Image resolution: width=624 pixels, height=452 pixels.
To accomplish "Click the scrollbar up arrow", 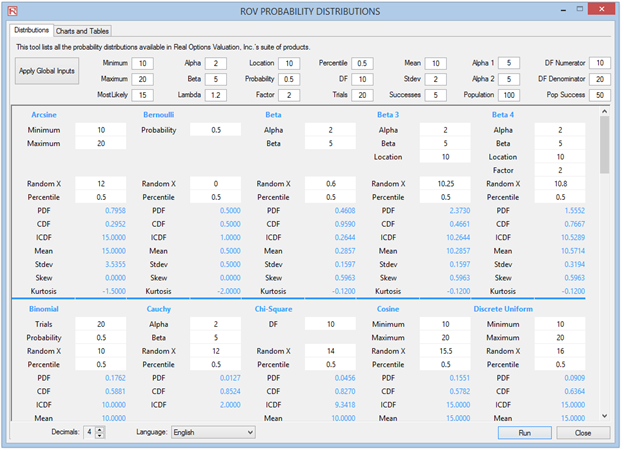I will (x=604, y=112).
